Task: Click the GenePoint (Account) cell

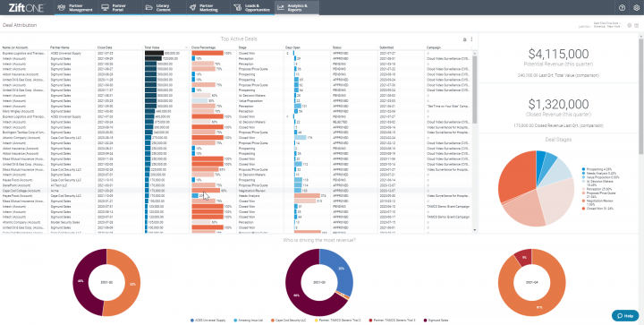Action: tap(14, 185)
